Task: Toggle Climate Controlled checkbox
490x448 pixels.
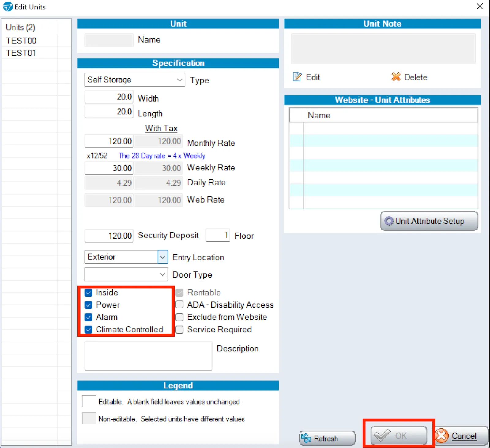Action: 89,330
